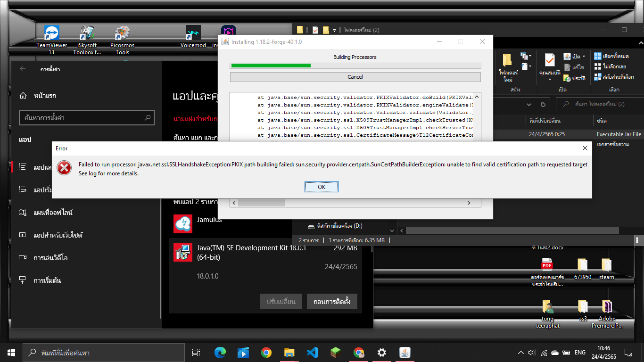Open Minecraft launcher from taskbar
The height and width of the screenshot is (362, 644).
tap(336, 353)
